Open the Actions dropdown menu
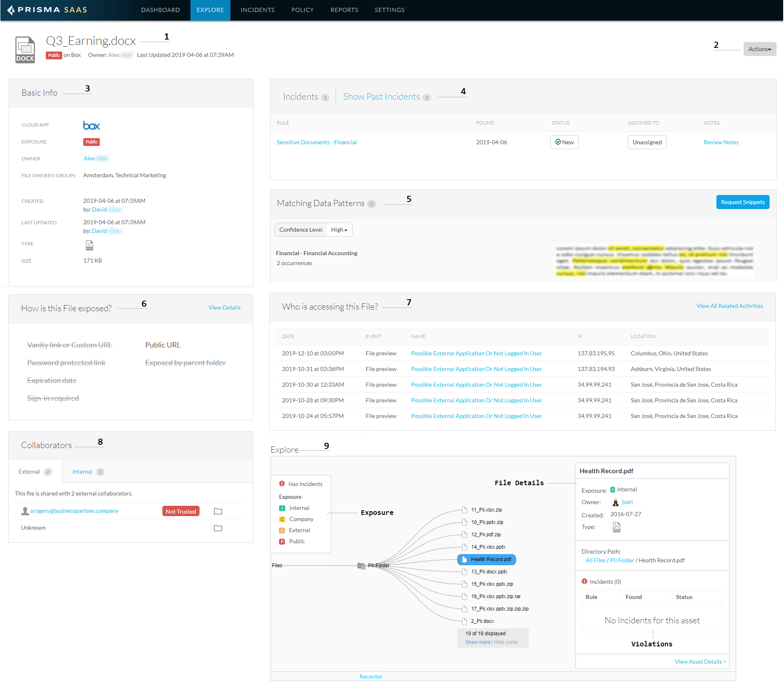 [759, 49]
